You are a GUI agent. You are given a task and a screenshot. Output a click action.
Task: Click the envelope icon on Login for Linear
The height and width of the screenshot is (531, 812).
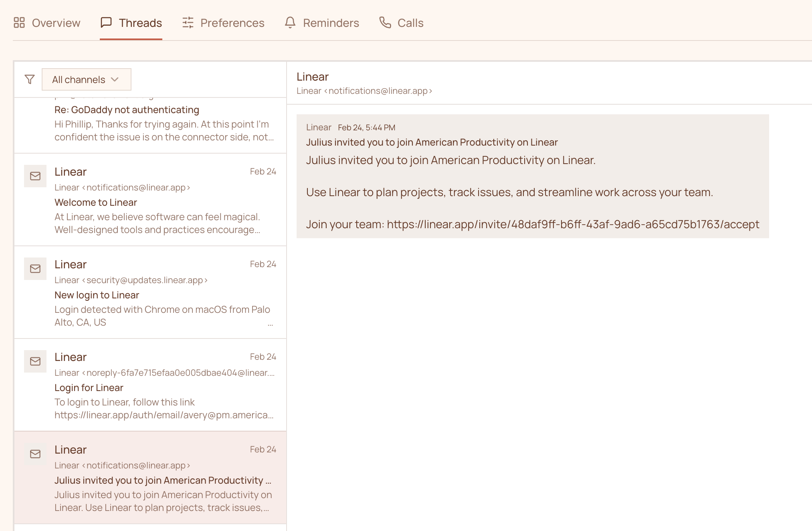coord(35,361)
